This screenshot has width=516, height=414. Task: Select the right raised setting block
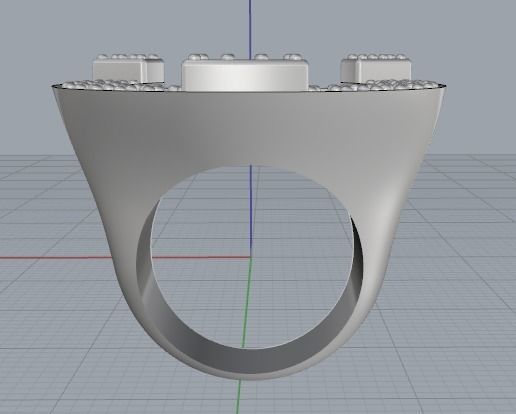click(376, 70)
